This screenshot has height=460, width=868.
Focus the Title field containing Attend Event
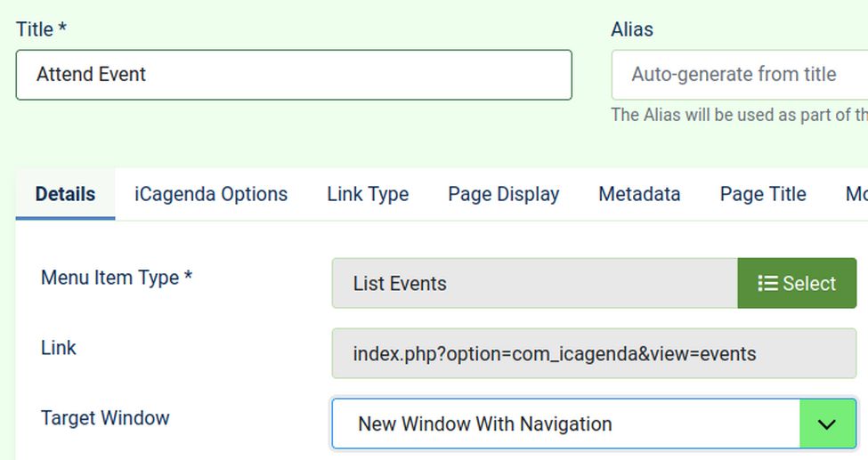point(294,75)
